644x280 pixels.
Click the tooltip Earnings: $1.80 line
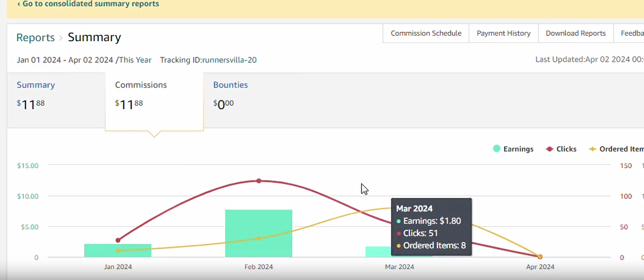click(428, 221)
